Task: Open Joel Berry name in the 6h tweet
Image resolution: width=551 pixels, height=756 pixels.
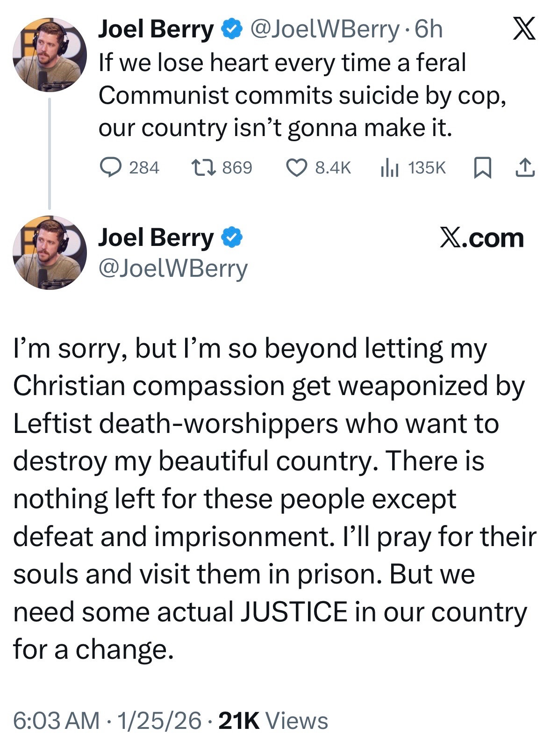Action: [x=156, y=29]
